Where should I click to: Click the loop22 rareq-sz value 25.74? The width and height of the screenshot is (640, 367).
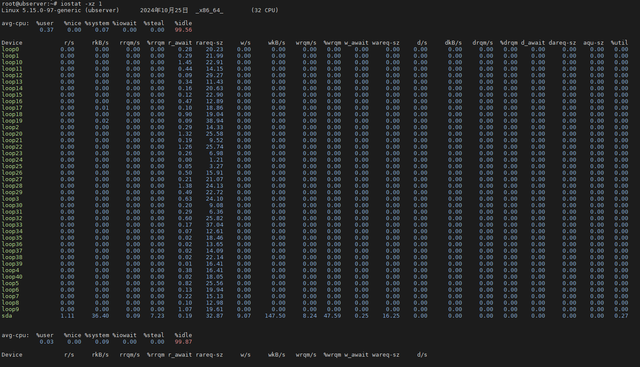point(215,147)
